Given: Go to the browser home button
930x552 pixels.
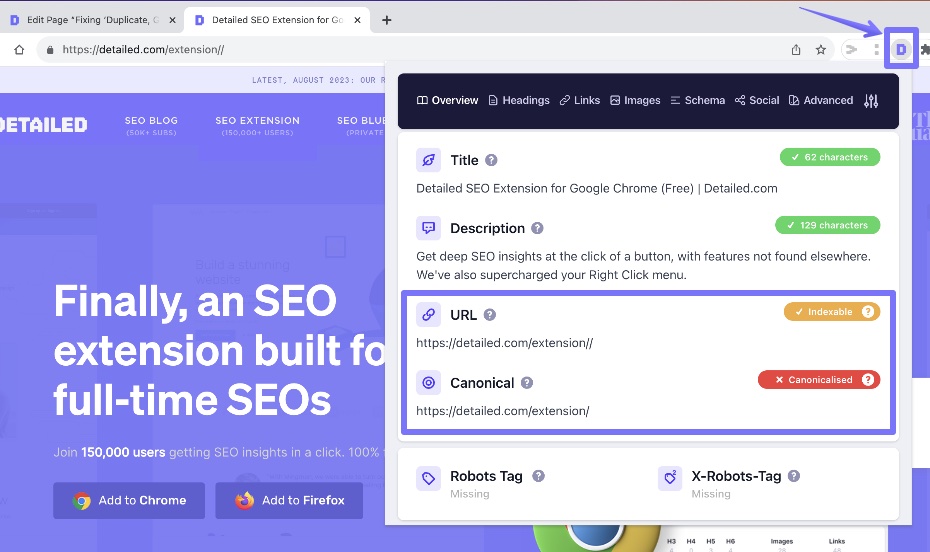Looking at the screenshot, I should [19, 50].
